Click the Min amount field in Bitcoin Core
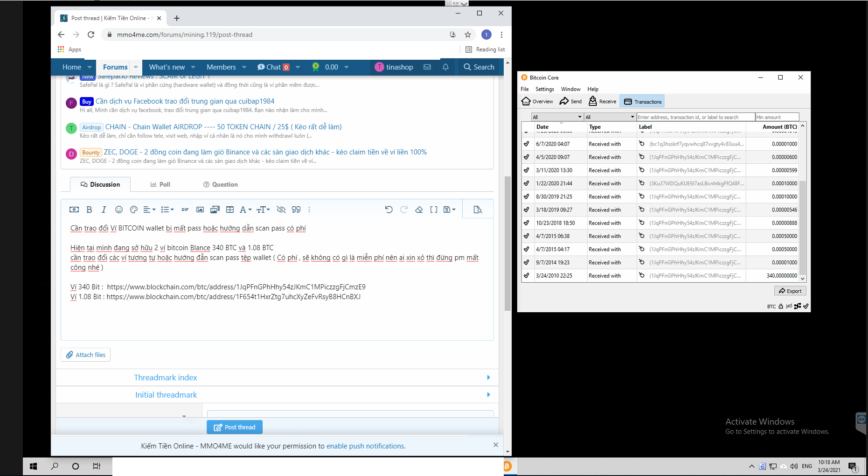 777,117
